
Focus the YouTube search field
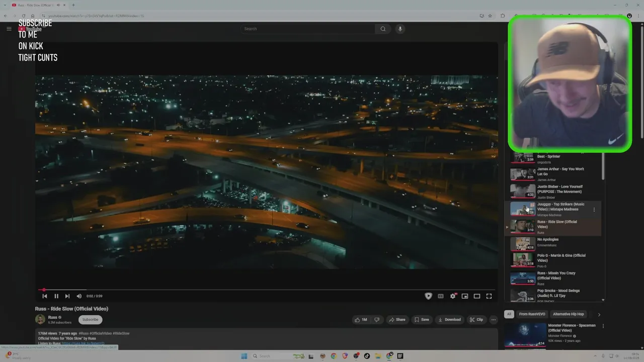click(x=308, y=29)
